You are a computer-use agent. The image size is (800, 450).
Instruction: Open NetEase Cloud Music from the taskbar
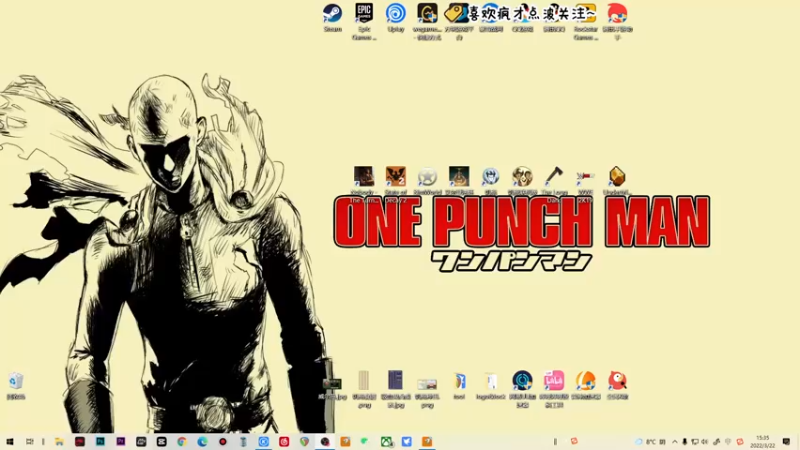pyautogui.click(x=284, y=441)
